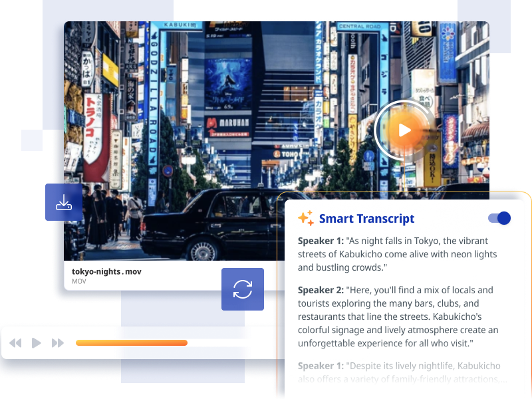
Task: Click the first bold Speaker 1 label
Action: tap(321, 241)
